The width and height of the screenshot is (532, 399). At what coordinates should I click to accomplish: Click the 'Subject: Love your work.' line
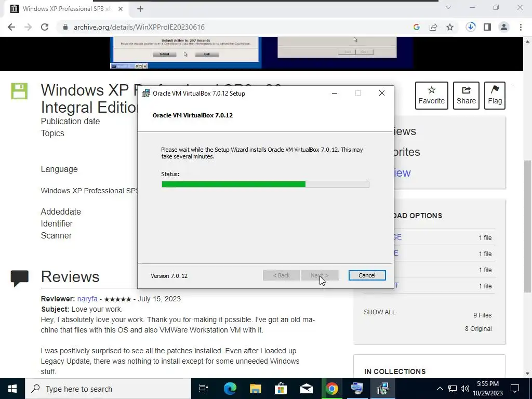coord(82,310)
